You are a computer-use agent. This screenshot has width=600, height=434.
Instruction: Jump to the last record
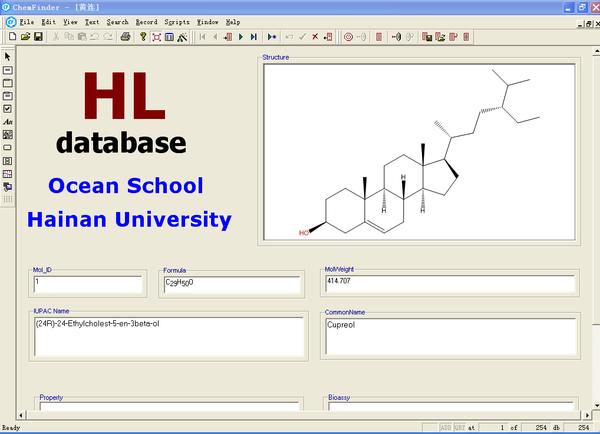253,37
